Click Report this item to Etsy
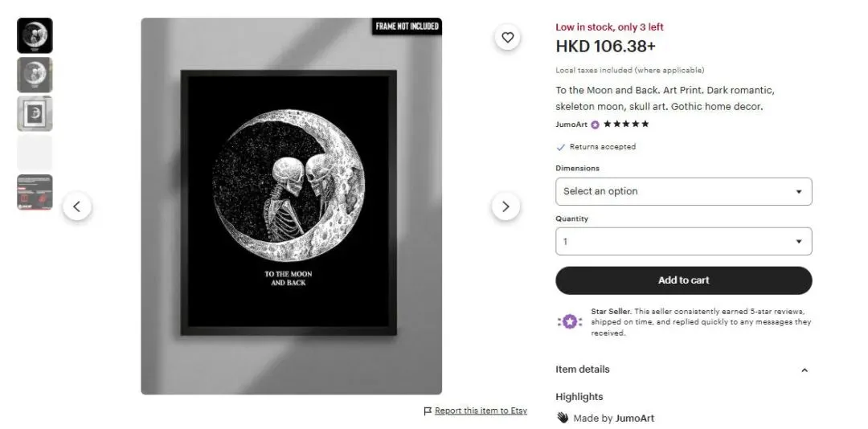The width and height of the screenshot is (868, 429). 481,411
